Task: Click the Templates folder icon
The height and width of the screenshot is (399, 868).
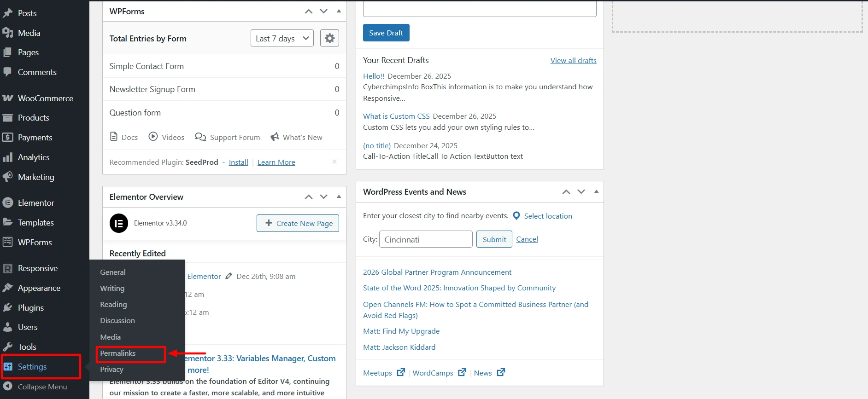Action: click(7, 222)
